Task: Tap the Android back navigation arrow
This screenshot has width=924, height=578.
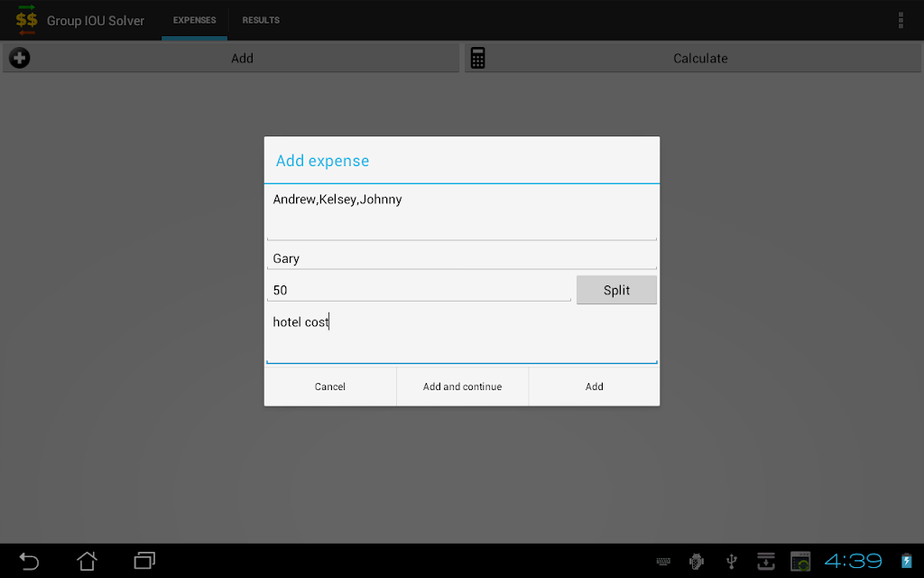Action: [29, 561]
